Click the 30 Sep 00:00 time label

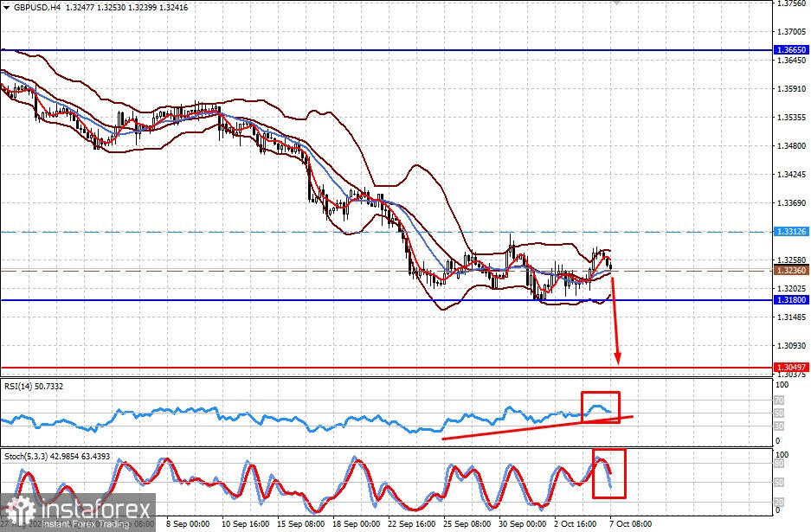pyautogui.click(x=522, y=523)
